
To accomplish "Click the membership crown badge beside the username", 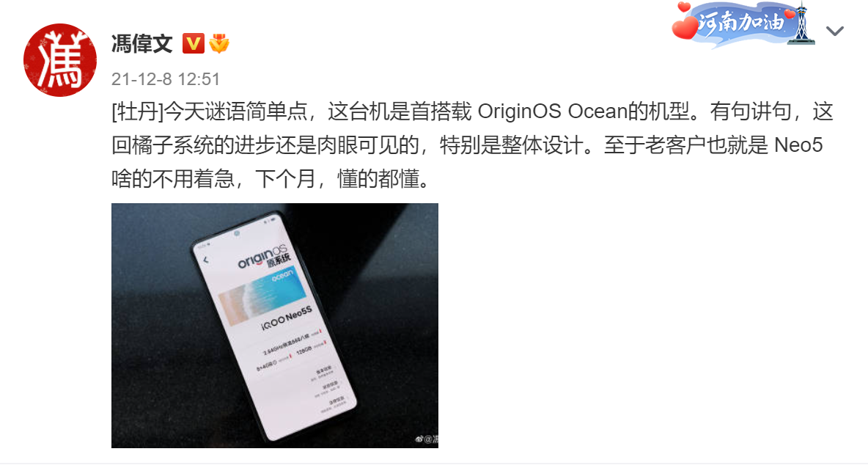I will (x=219, y=43).
